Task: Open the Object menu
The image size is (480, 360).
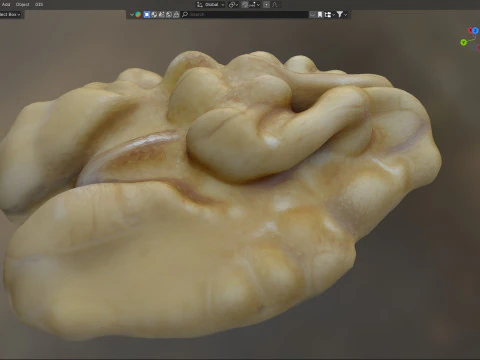Action: [x=23, y=4]
